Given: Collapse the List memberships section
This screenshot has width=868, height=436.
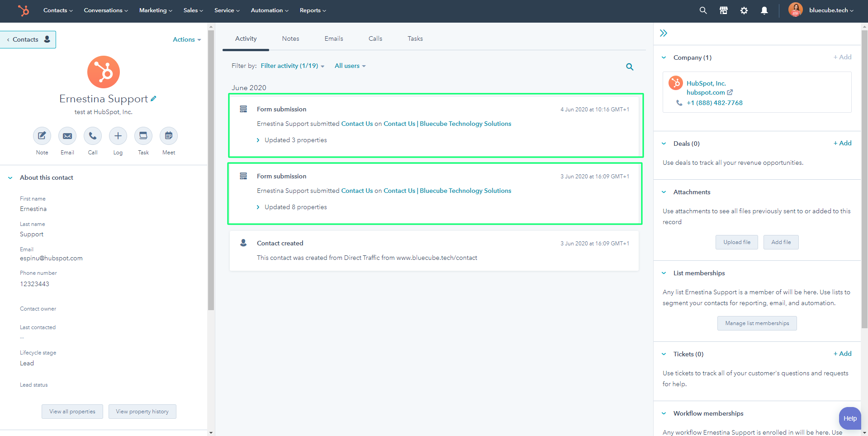Looking at the screenshot, I should [x=664, y=273].
